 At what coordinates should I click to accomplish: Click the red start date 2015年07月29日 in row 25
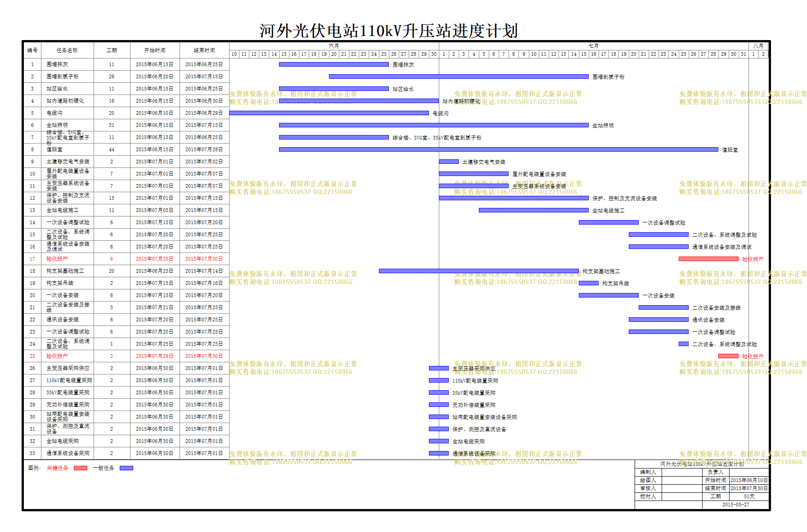[x=154, y=356]
